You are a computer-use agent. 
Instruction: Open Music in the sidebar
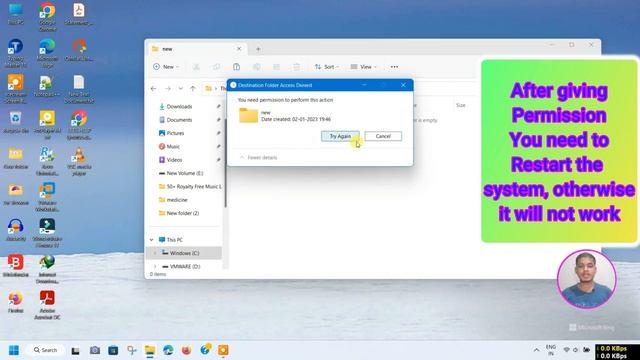pos(173,147)
